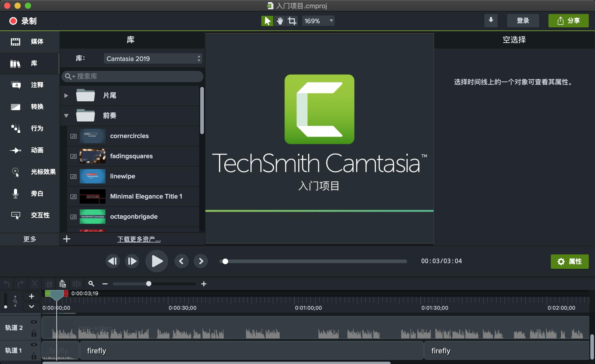Click 更多 to show more tools

point(30,239)
